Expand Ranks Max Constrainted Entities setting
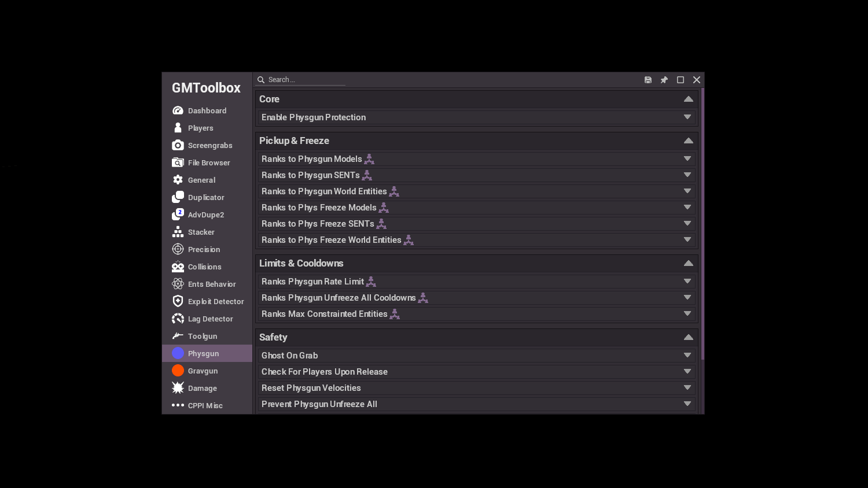The image size is (868, 488). pos(687,314)
